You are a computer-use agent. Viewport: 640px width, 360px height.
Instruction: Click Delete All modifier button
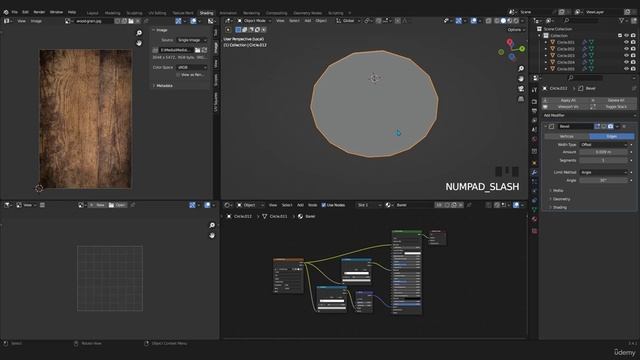[613, 100]
